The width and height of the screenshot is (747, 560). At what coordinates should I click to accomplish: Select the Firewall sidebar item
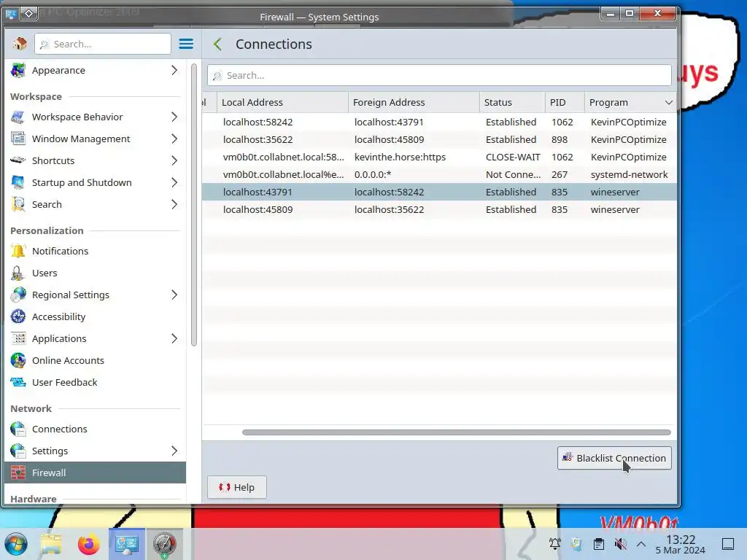[96, 472]
